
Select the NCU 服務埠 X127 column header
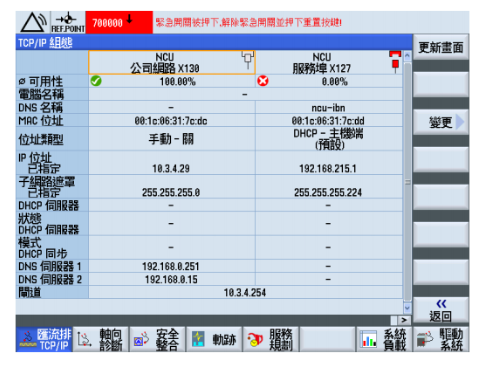(x=329, y=62)
